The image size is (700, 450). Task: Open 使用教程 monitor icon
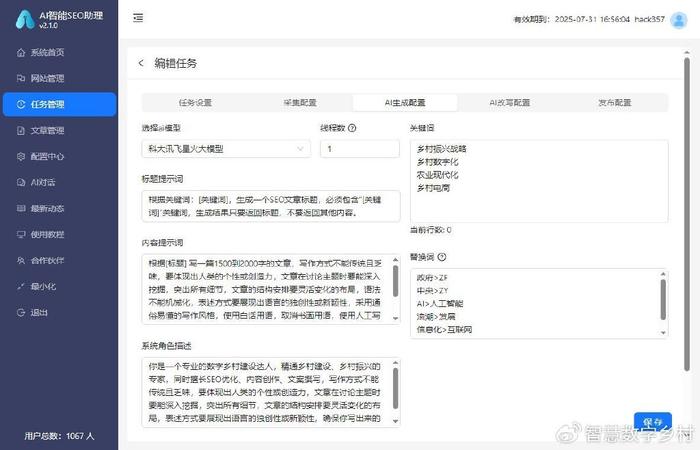21,234
